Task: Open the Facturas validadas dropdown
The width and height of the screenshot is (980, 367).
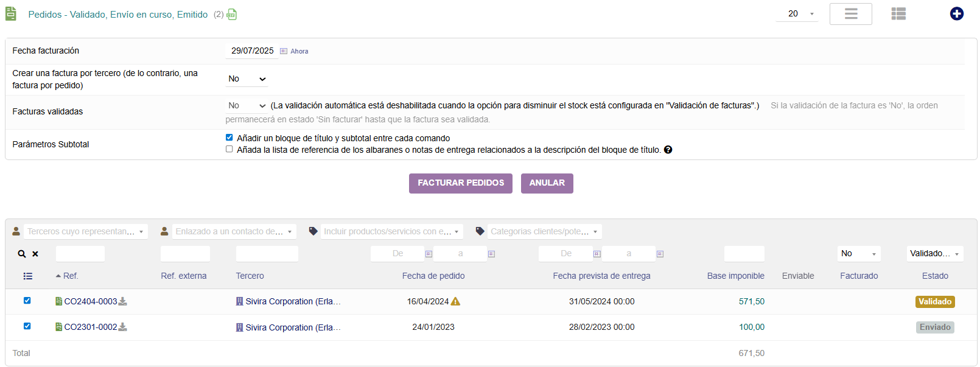Action: [x=247, y=106]
